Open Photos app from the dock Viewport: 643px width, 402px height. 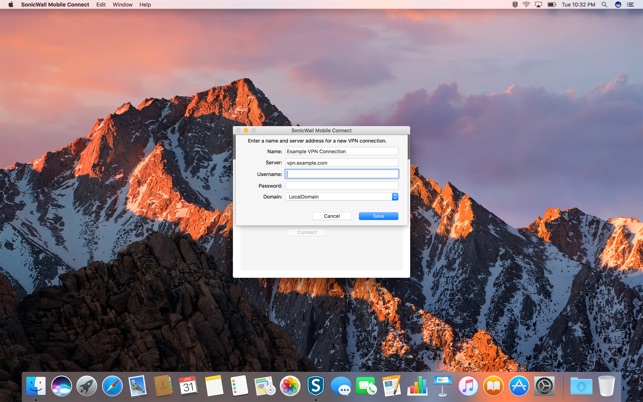click(x=290, y=385)
